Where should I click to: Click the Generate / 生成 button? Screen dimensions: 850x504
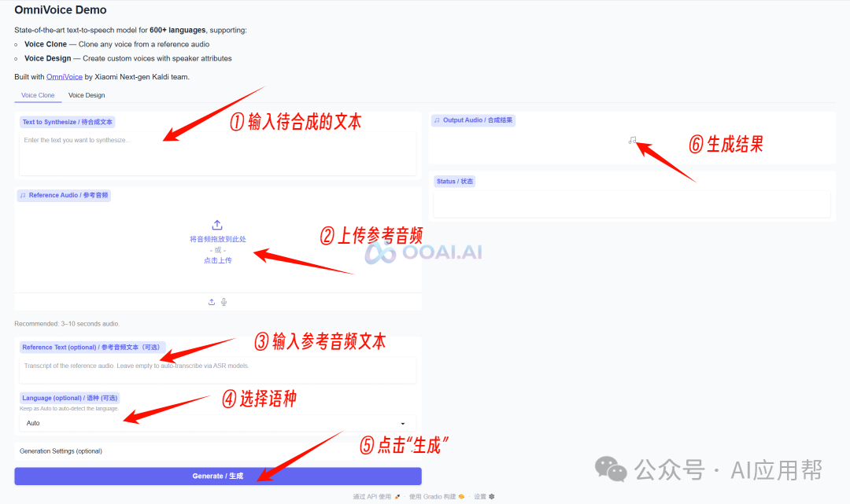[217, 476]
